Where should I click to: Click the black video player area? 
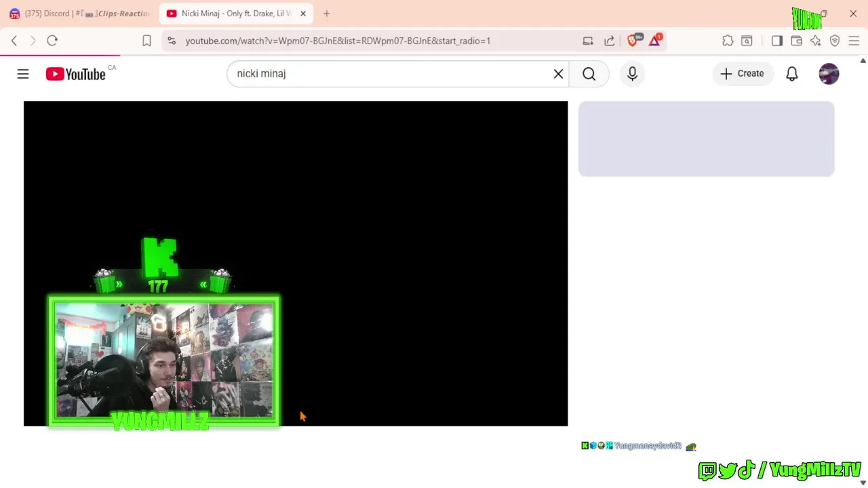(296, 264)
